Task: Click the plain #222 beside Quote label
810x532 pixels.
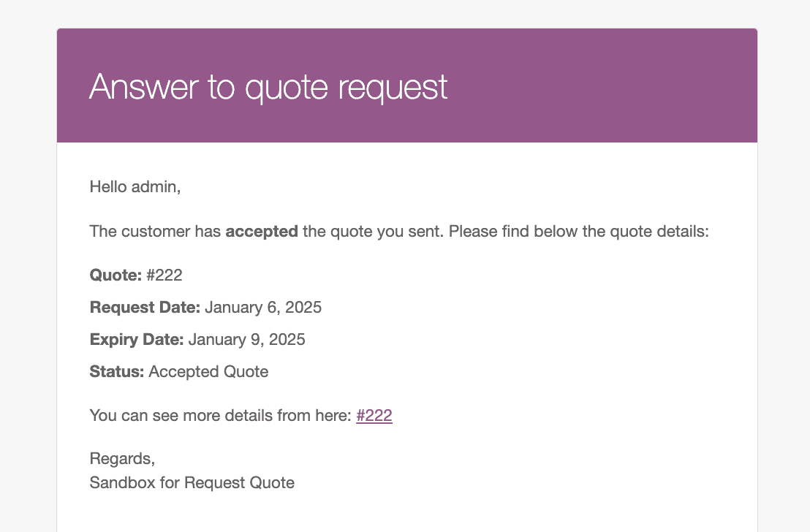Action: point(164,275)
